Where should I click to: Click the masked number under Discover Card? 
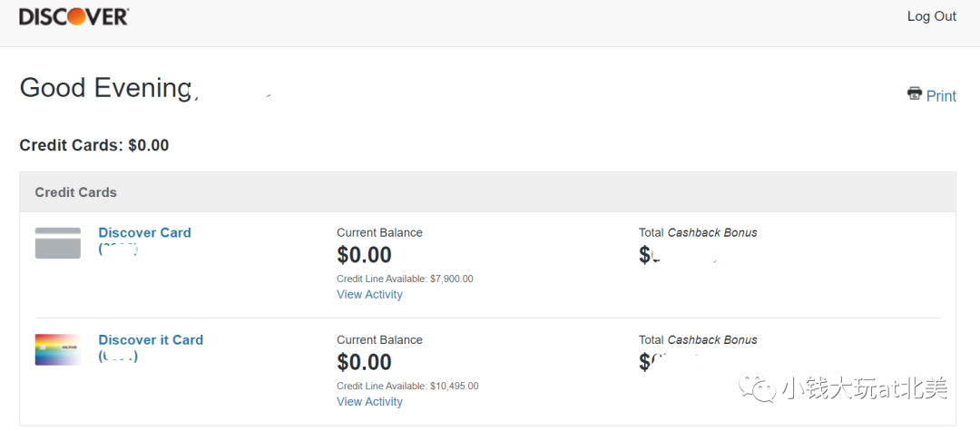click(x=118, y=249)
